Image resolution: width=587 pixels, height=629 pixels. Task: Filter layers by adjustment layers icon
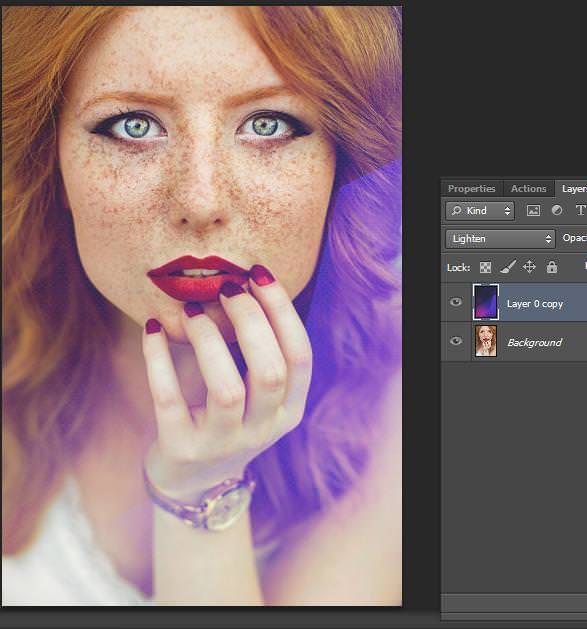(x=557, y=210)
